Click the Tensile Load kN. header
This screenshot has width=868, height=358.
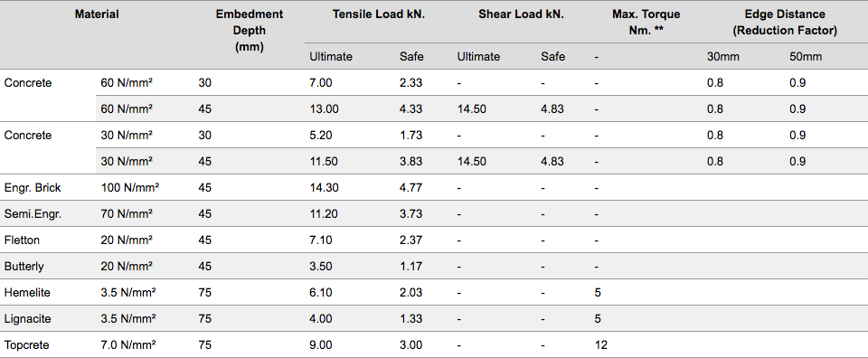click(x=379, y=14)
